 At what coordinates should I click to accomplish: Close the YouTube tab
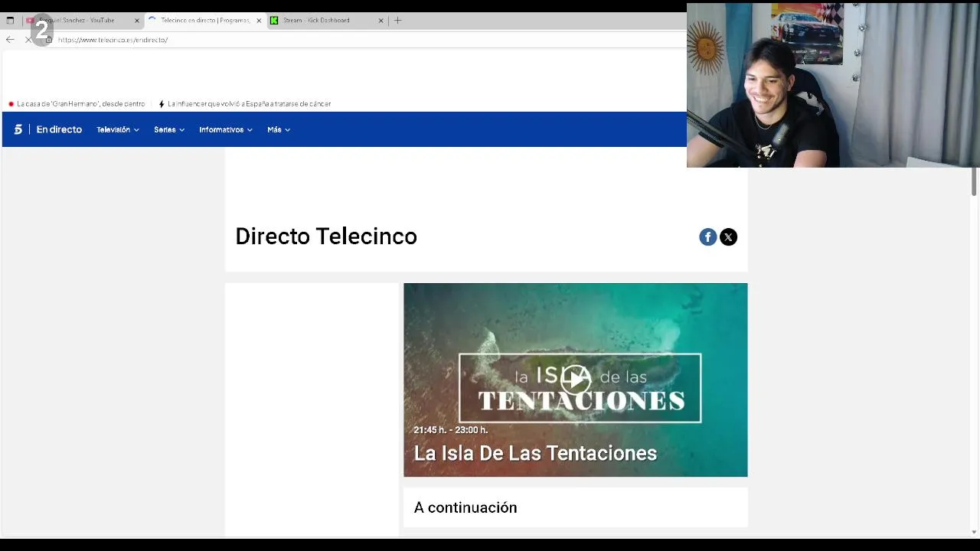click(137, 21)
